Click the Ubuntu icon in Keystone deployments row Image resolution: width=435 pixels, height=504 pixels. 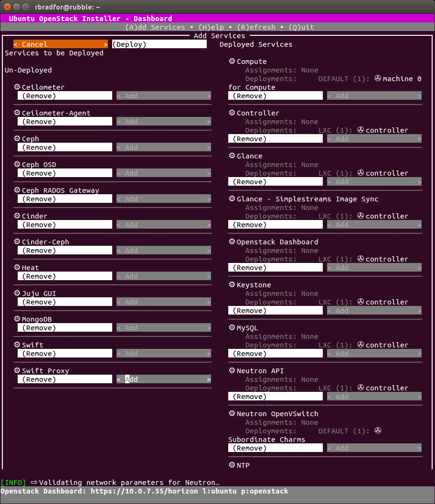[x=361, y=302]
